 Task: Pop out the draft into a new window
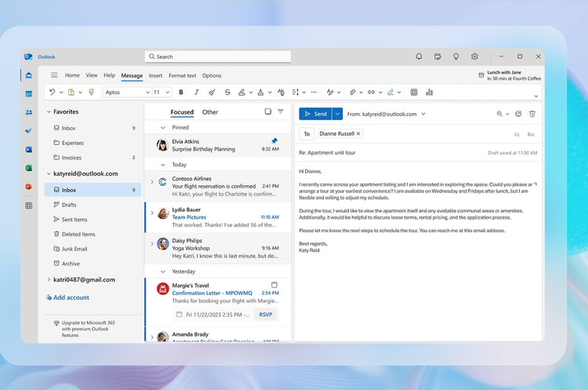tap(518, 114)
